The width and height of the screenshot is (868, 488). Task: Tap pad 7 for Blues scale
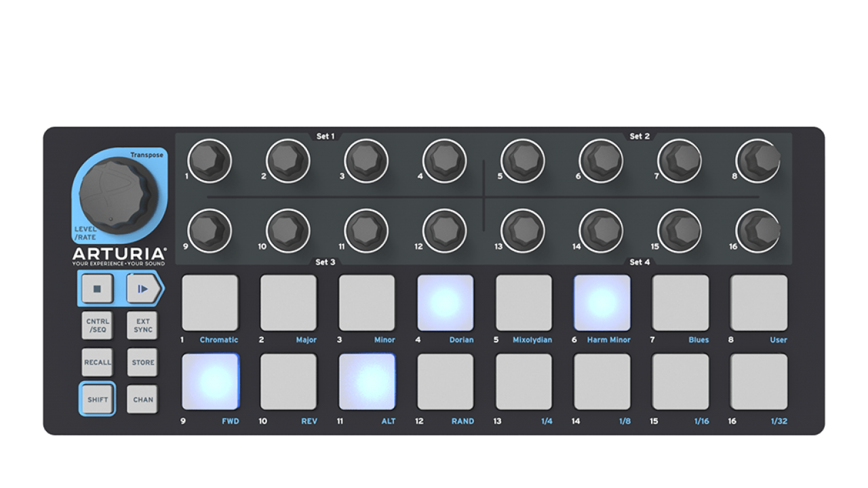click(x=680, y=302)
